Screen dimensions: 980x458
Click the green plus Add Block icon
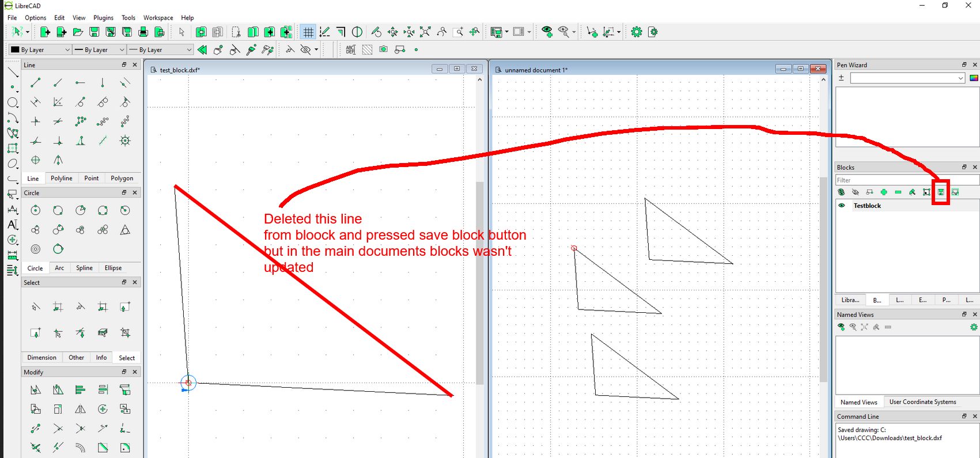pyautogui.click(x=884, y=192)
